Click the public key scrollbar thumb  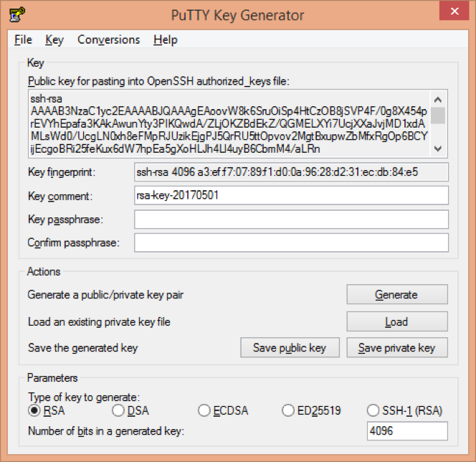(438, 115)
